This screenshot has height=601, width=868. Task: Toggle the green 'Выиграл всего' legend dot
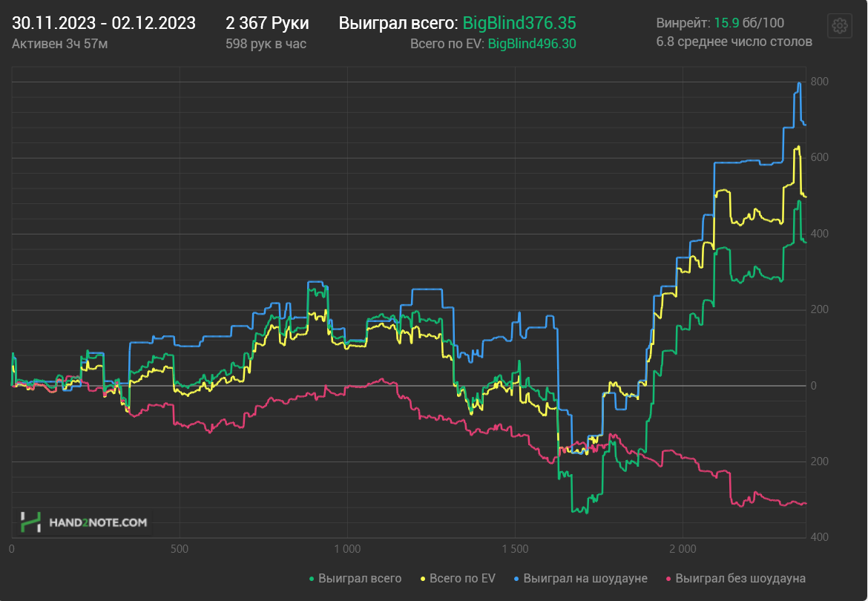pos(312,579)
